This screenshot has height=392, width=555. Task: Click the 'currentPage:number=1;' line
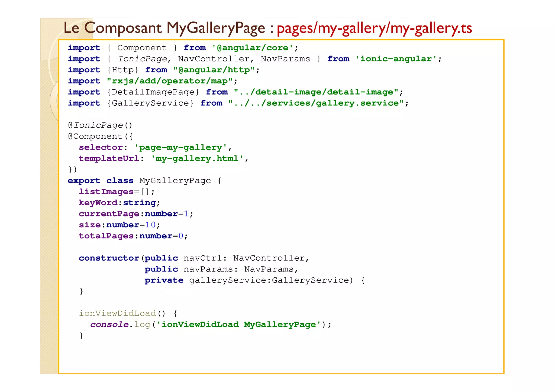click(x=136, y=214)
